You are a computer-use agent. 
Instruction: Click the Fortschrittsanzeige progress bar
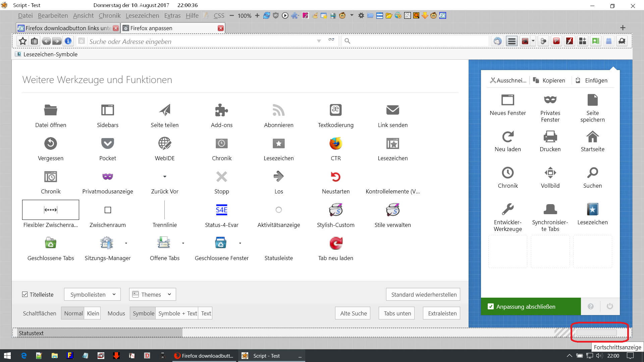click(596, 333)
